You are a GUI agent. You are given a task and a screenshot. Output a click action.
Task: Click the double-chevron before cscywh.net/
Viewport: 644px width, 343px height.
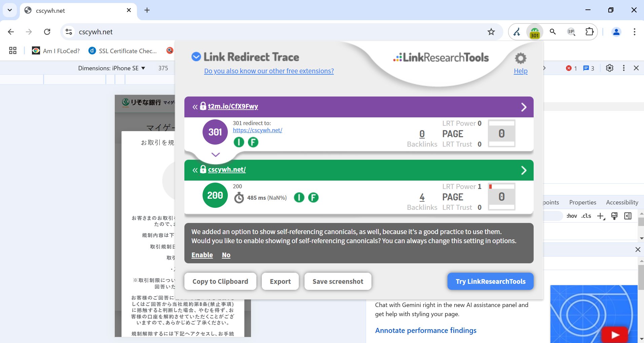[195, 170]
